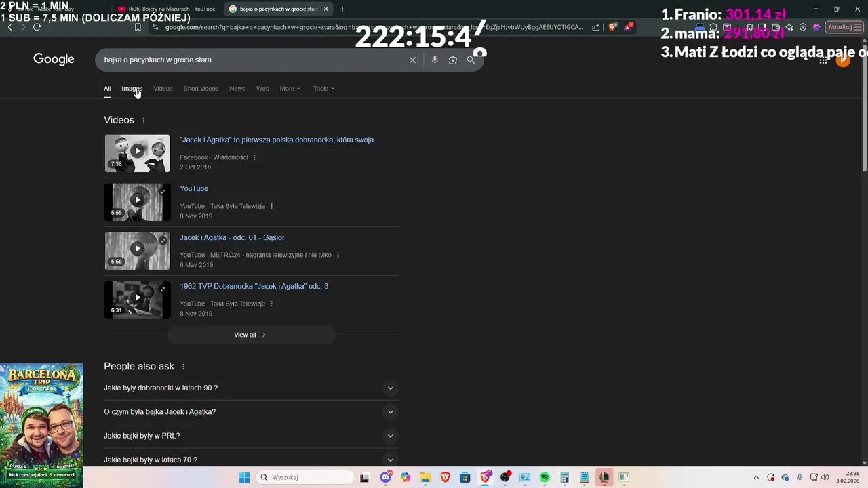The width and height of the screenshot is (868, 488).
Task: Open more options for the Videos section
Action: [143, 120]
